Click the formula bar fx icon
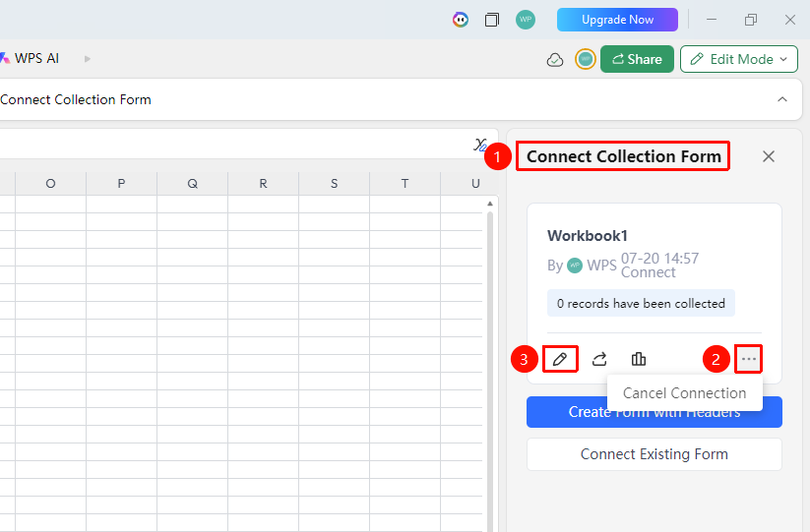The width and height of the screenshot is (810, 532). tap(480, 145)
